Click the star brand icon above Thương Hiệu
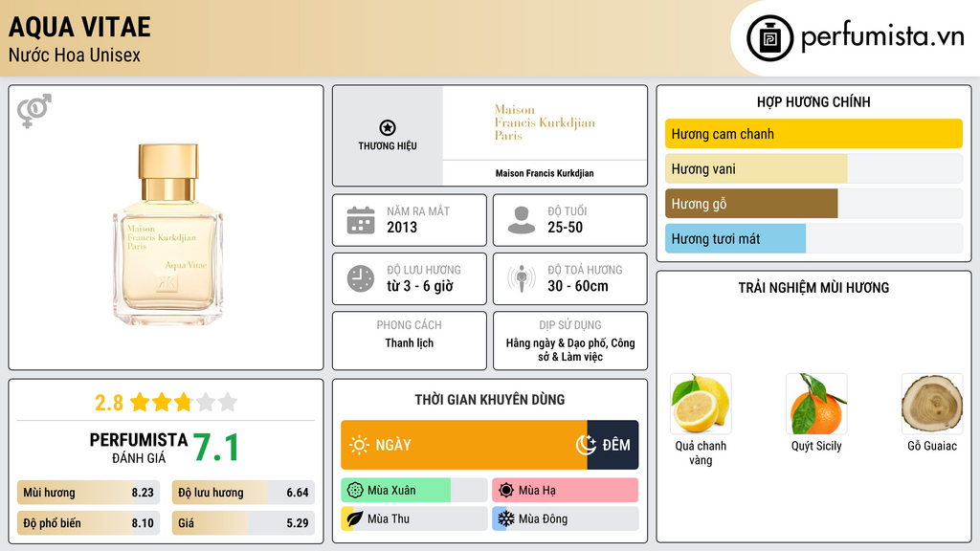This screenshot has height=551, width=980. point(387,128)
